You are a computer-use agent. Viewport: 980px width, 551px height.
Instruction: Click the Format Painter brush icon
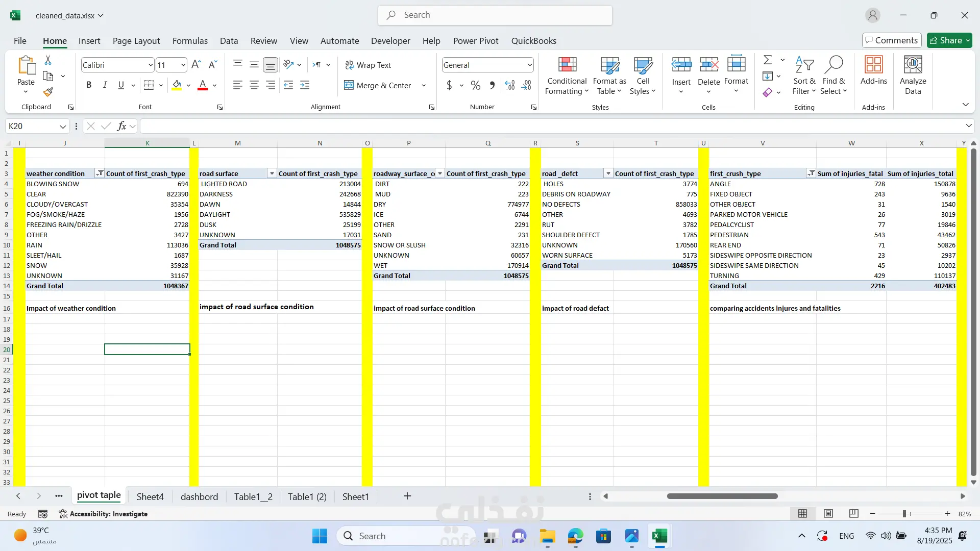(x=48, y=92)
